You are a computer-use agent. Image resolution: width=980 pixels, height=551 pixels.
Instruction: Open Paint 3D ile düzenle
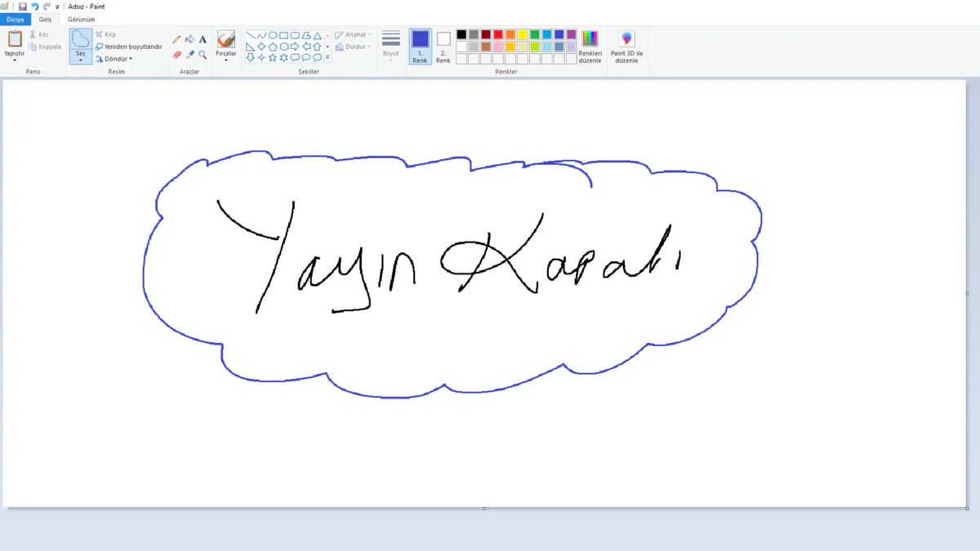626,47
